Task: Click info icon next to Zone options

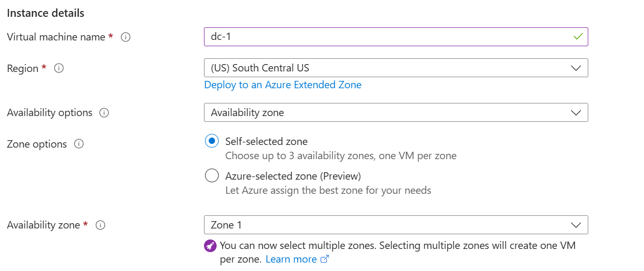Action: click(79, 144)
